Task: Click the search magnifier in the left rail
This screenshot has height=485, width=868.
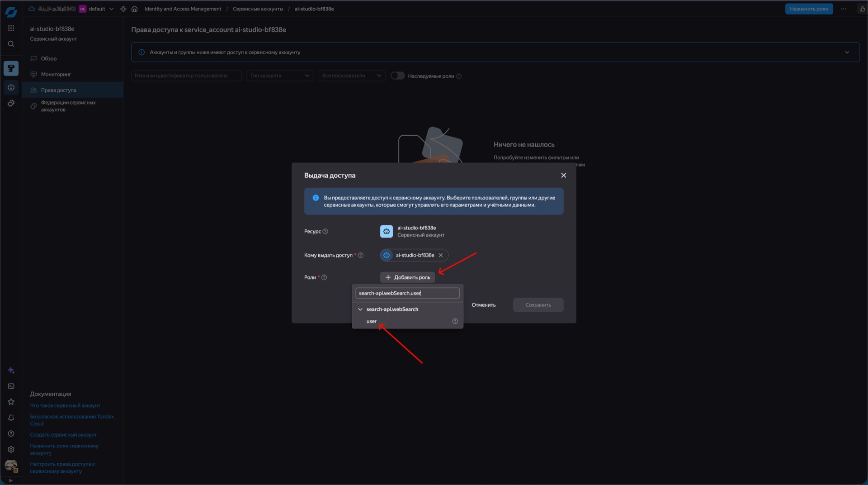Action: click(11, 44)
